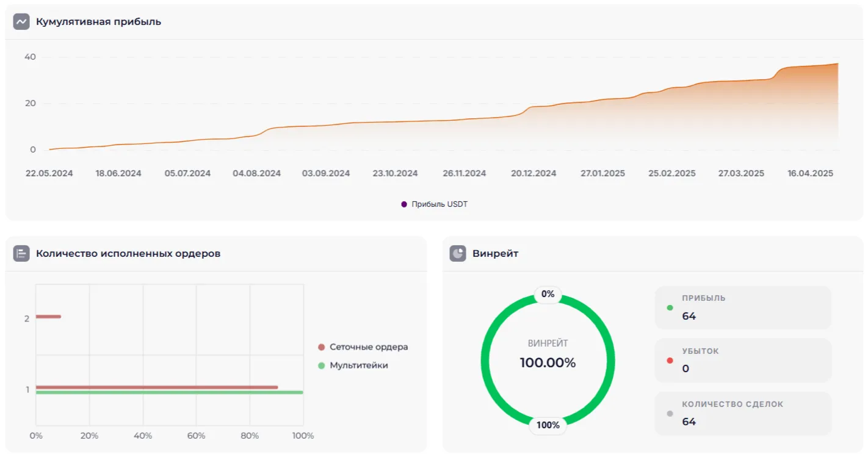This screenshot has height=457, width=868.
Task: Click the green Мультитейки bar in chart
Action: click(x=169, y=392)
